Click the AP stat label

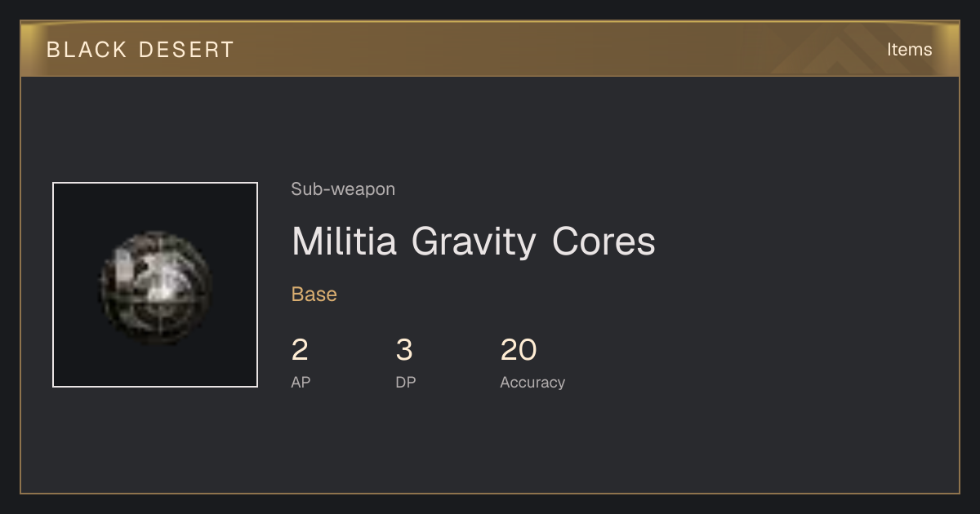click(301, 382)
